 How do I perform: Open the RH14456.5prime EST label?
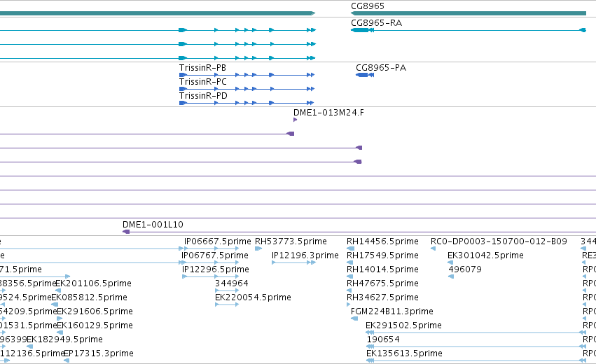382,241
